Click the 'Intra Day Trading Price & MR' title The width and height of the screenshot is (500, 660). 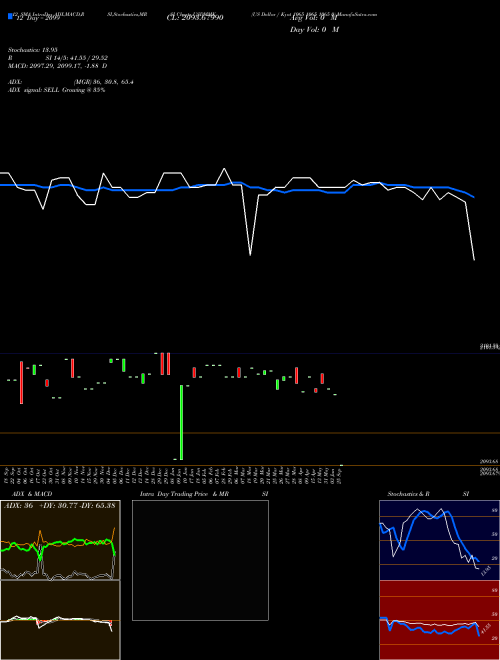[184, 494]
